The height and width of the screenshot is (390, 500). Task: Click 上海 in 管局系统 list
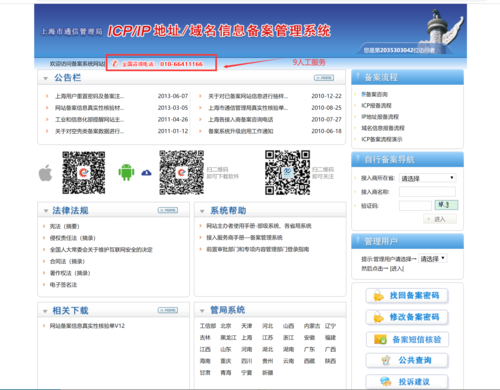(x=247, y=338)
